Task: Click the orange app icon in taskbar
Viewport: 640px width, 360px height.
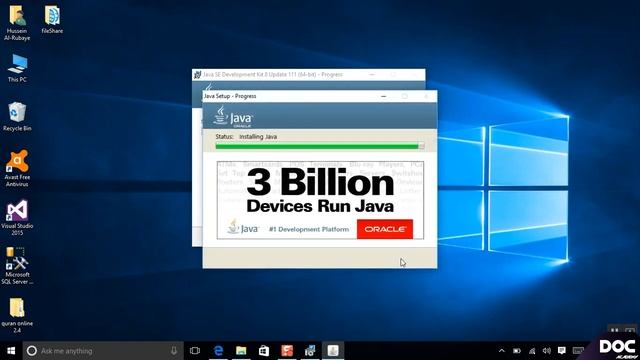Action: 287,351
